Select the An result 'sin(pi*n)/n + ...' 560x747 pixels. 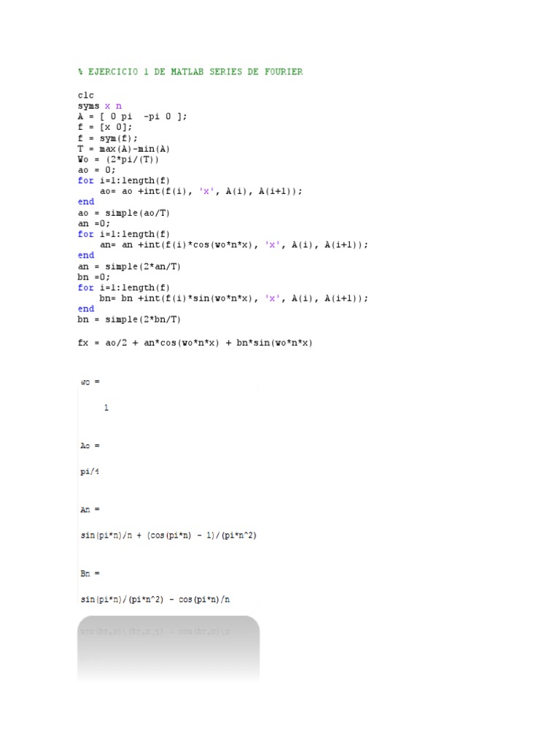tap(168, 535)
